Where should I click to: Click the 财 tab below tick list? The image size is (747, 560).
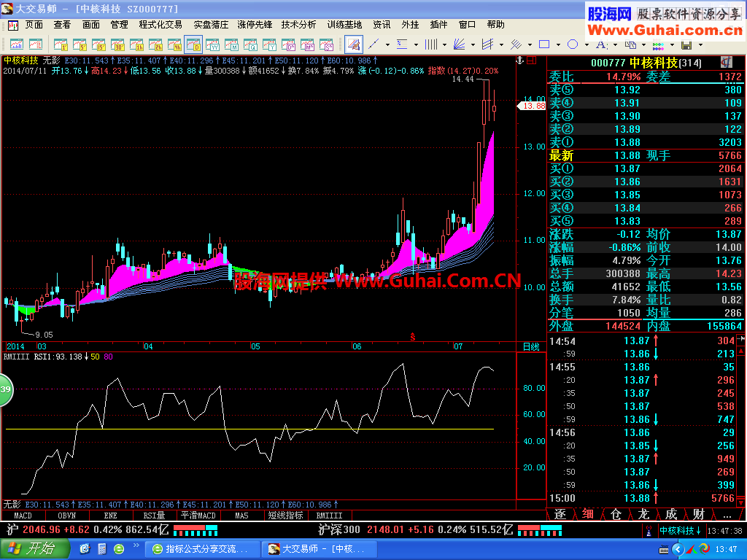click(x=698, y=514)
